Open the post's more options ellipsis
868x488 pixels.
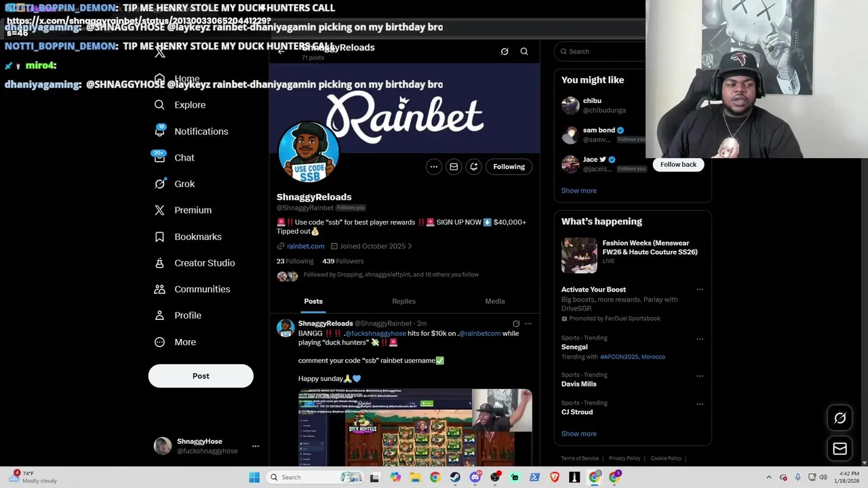click(x=528, y=324)
